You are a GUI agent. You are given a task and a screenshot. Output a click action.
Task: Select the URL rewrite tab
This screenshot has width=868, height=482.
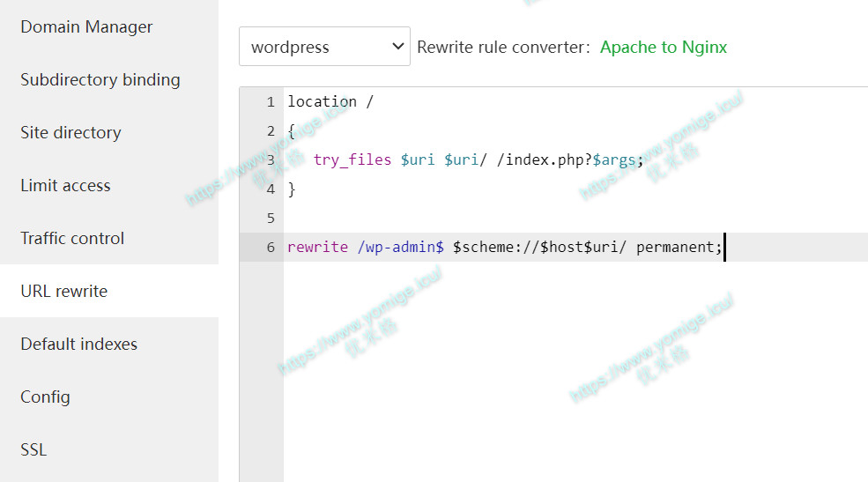[x=63, y=292]
